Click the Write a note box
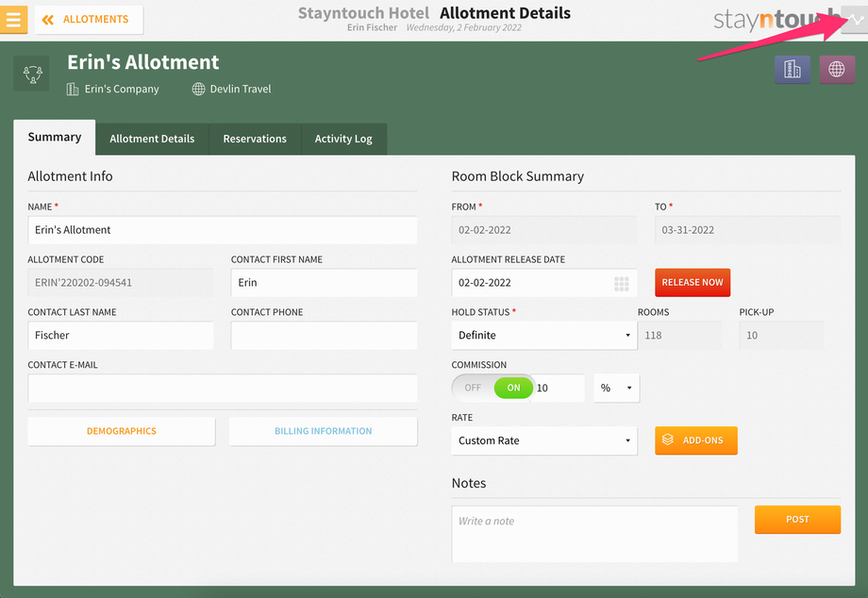Viewport: 868px width, 598px height. (594, 535)
